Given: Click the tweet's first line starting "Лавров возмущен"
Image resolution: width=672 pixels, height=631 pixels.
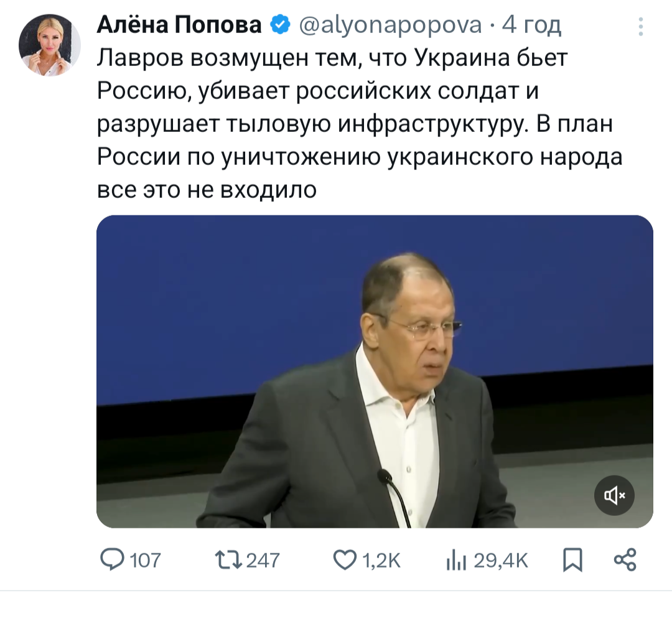Looking at the screenshot, I should 333,58.
